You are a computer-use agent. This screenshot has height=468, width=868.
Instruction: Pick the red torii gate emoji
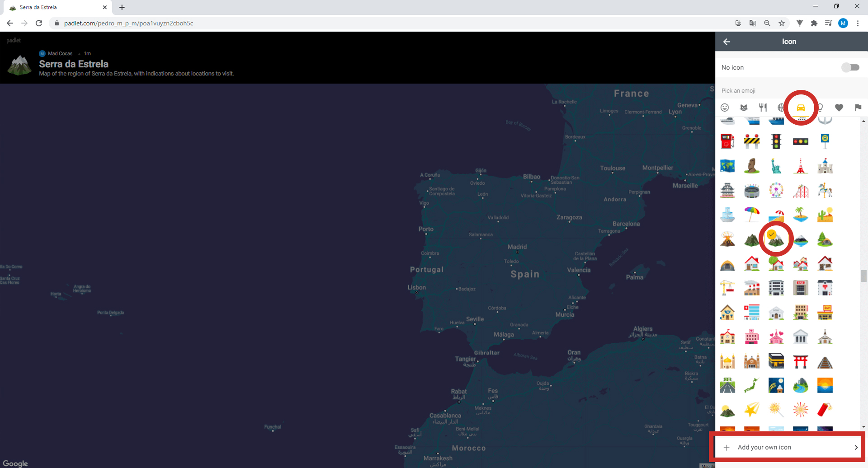pyautogui.click(x=801, y=361)
